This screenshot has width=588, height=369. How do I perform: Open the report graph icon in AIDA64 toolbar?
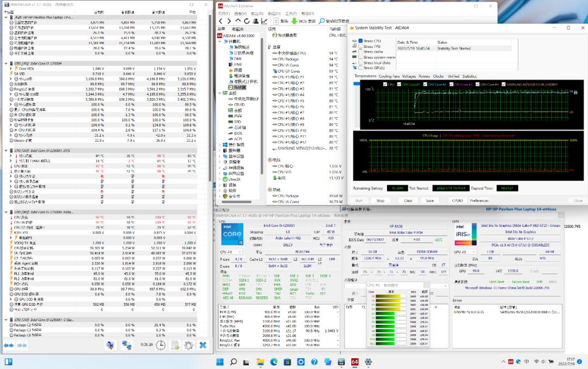pyautogui.click(x=265, y=21)
